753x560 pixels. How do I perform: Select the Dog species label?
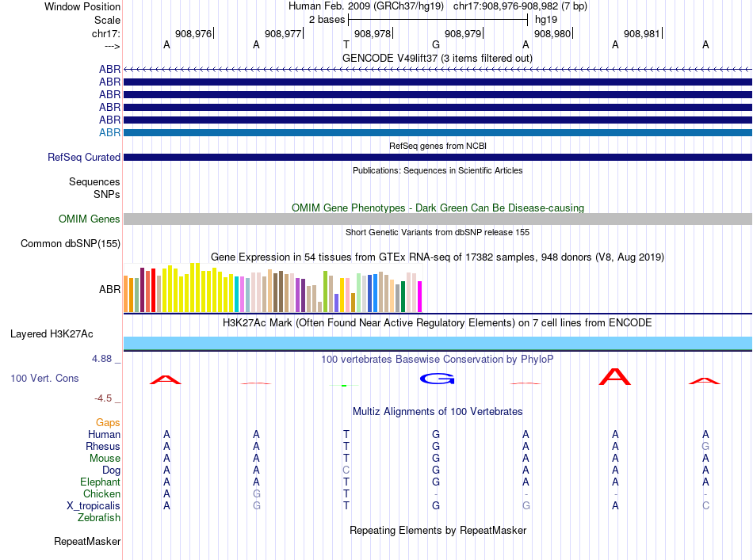111,470
